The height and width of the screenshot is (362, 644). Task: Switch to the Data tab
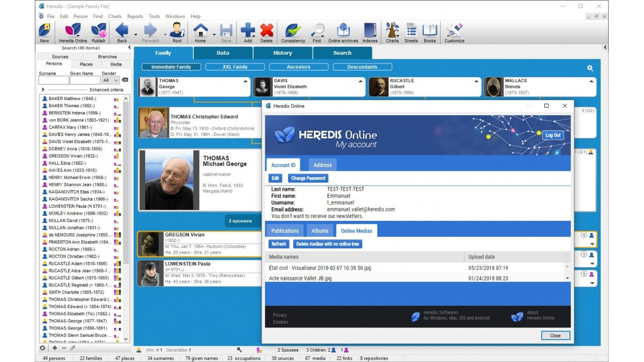click(x=223, y=53)
